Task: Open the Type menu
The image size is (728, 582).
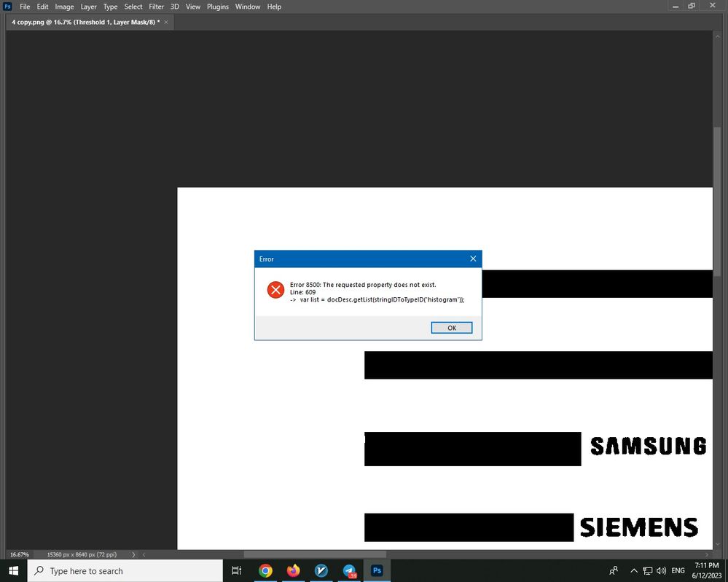Action: pos(111,7)
